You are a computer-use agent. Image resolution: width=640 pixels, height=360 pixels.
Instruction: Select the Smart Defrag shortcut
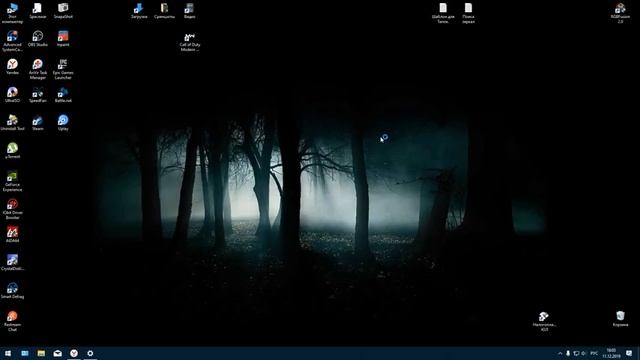[x=12, y=291]
